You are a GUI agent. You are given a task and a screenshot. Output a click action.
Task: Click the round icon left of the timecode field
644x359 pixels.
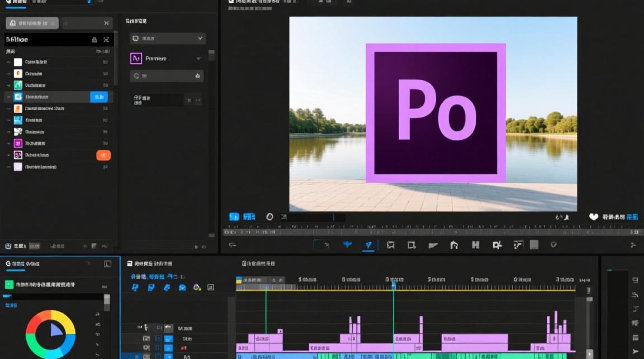click(x=270, y=217)
